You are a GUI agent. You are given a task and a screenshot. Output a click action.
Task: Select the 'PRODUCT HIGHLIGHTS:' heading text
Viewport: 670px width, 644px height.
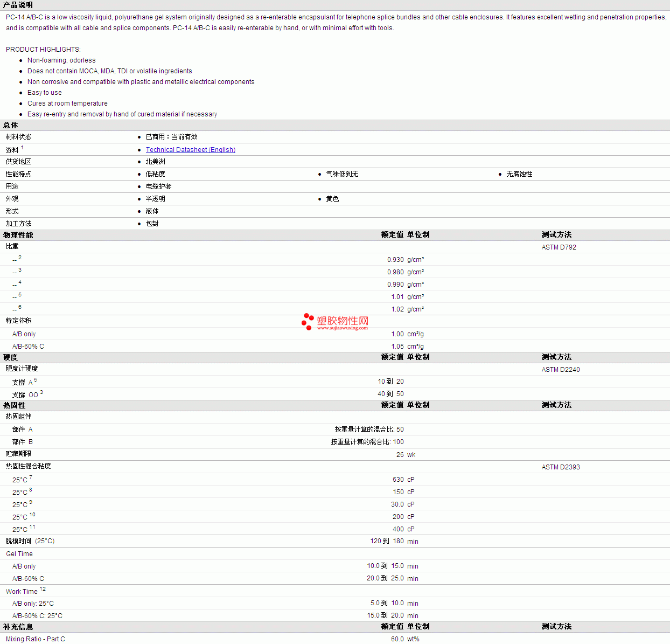tap(43, 50)
